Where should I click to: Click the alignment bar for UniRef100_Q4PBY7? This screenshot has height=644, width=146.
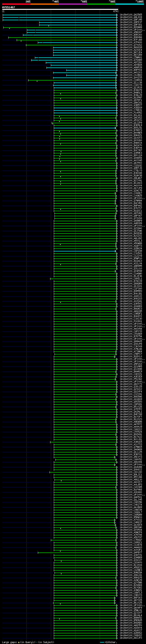point(78,553)
